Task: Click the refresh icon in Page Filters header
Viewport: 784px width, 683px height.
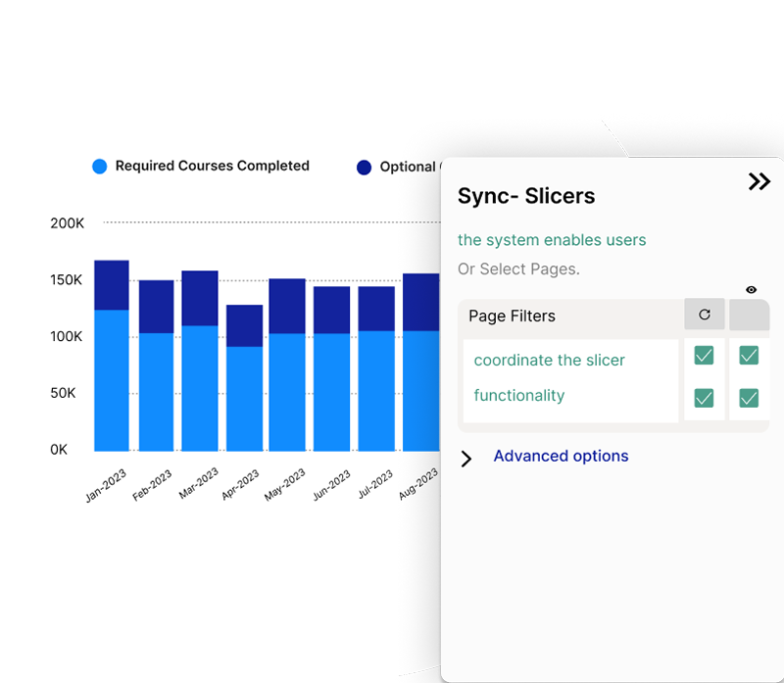Action: click(704, 315)
